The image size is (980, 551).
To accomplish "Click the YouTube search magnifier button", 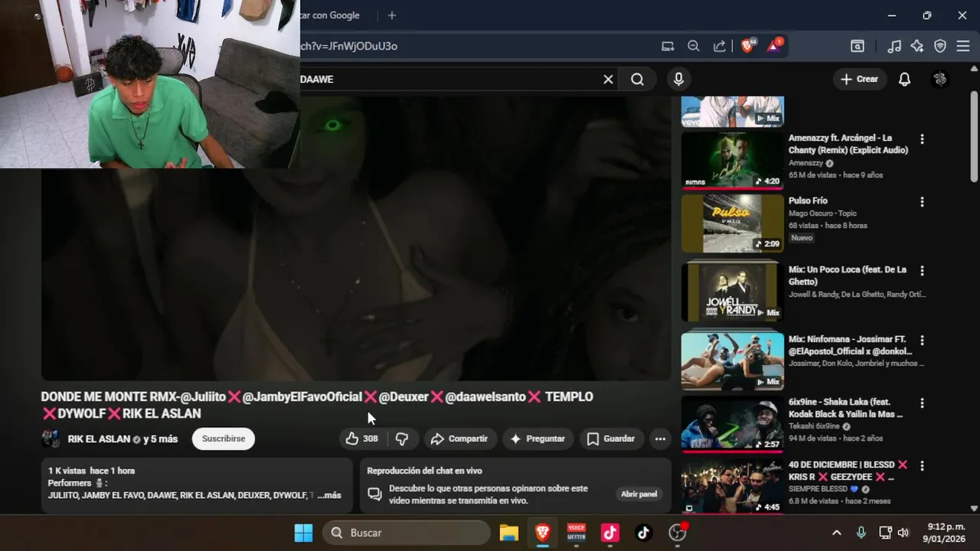I will pyautogui.click(x=638, y=79).
